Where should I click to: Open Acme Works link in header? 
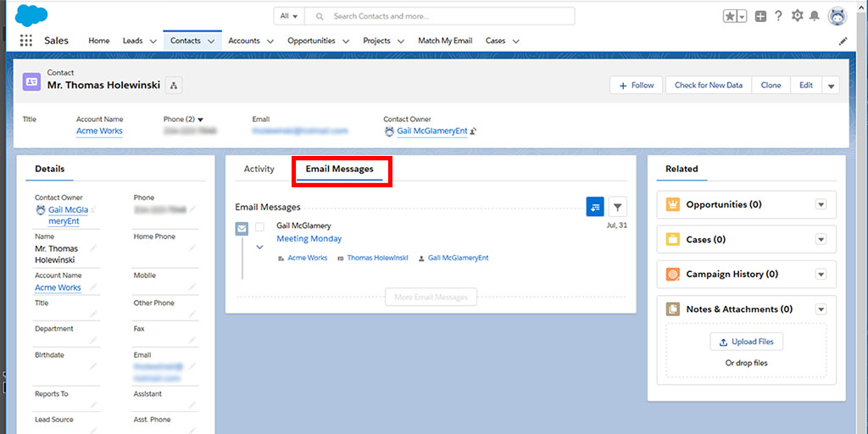click(x=100, y=131)
